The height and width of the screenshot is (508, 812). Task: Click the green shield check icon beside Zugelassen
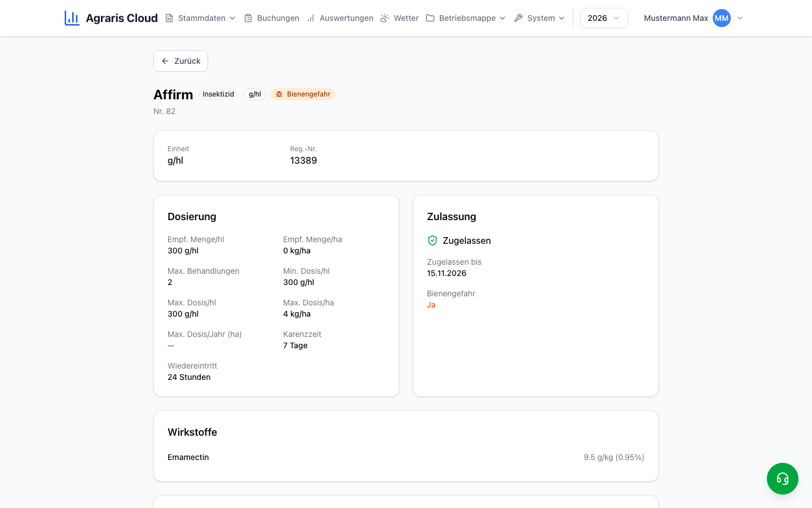click(x=433, y=240)
